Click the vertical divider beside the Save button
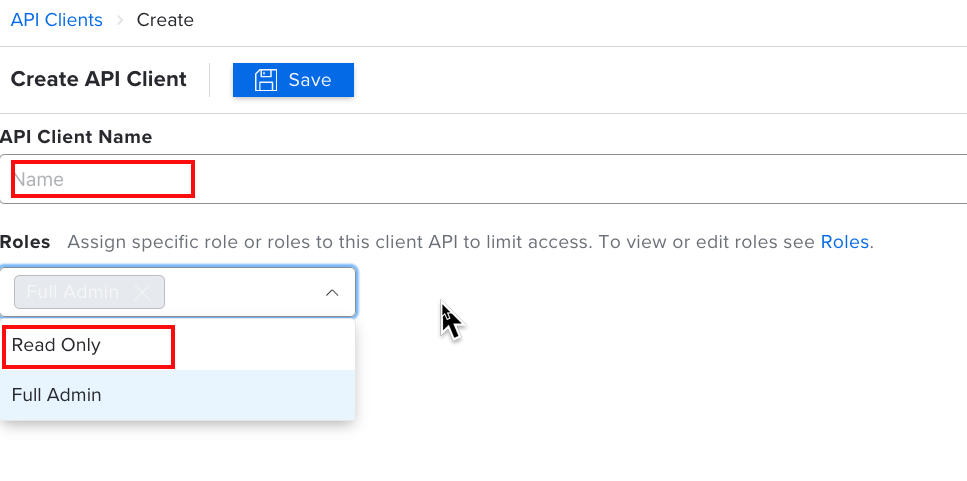This screenshot has width=967, height=481. tap(209, 80)
